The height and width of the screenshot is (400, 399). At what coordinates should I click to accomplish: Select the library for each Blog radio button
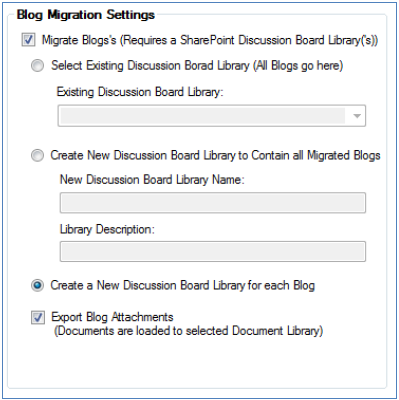click(x=37, y=286)
